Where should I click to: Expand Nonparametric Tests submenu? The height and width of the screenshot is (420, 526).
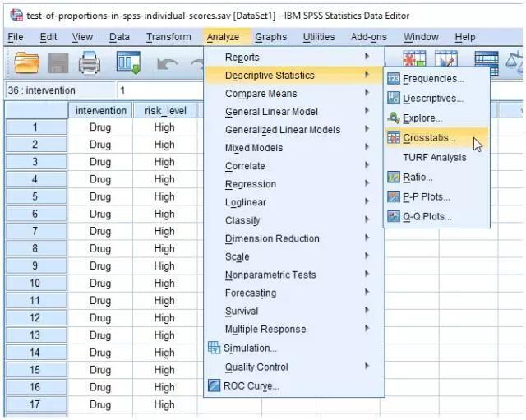(x=270, y=275)
